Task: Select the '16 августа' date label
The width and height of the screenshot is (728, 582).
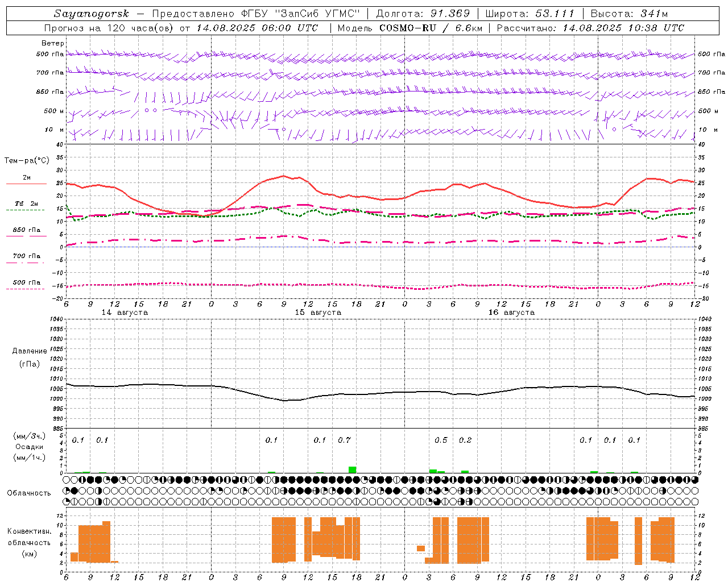Action: [511, 313]
